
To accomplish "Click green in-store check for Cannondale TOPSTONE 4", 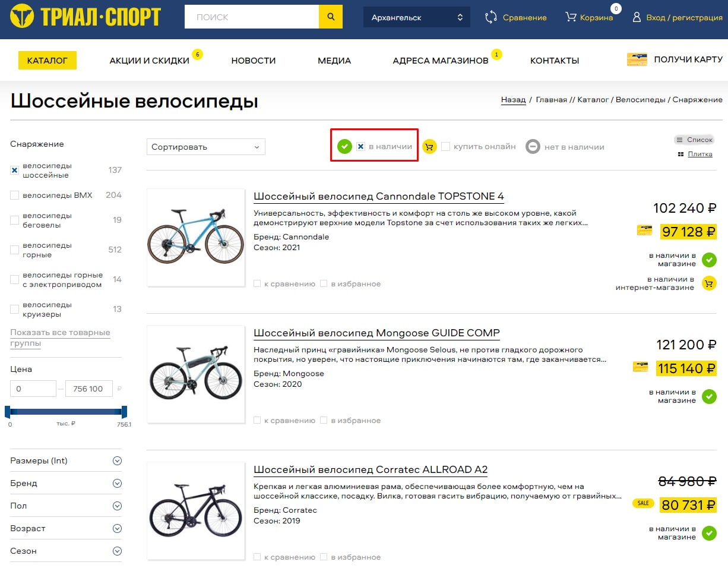I will [709, 260].
